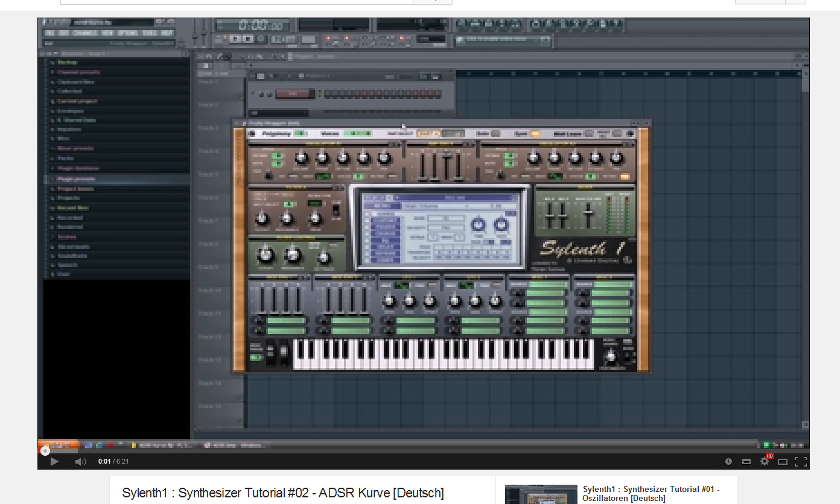The height and width of the screenshot is (504, 840).
Task: Open the Soundfonts folder in the browser
Action: (x=71, y=256)
